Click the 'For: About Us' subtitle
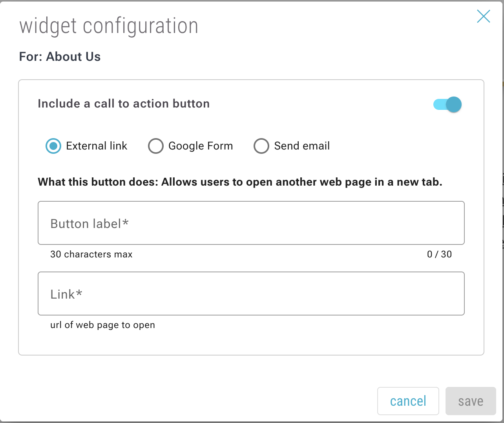 coord(60,57)
